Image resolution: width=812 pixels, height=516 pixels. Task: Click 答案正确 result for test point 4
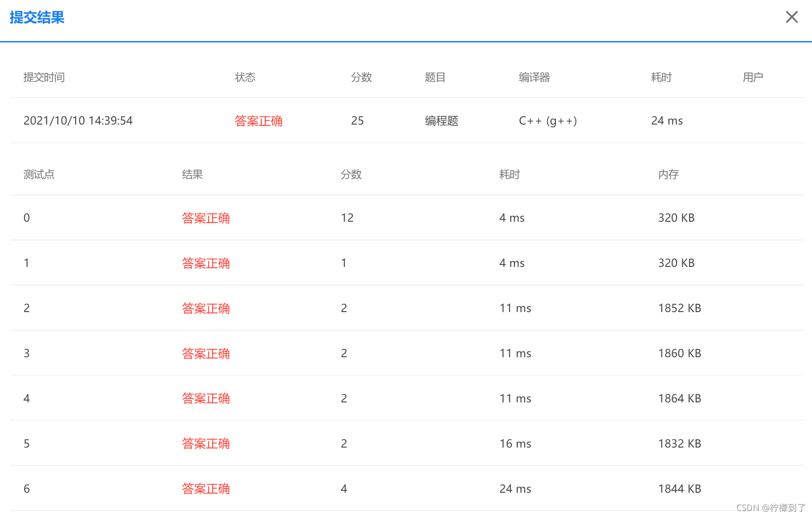pos(206,398)
